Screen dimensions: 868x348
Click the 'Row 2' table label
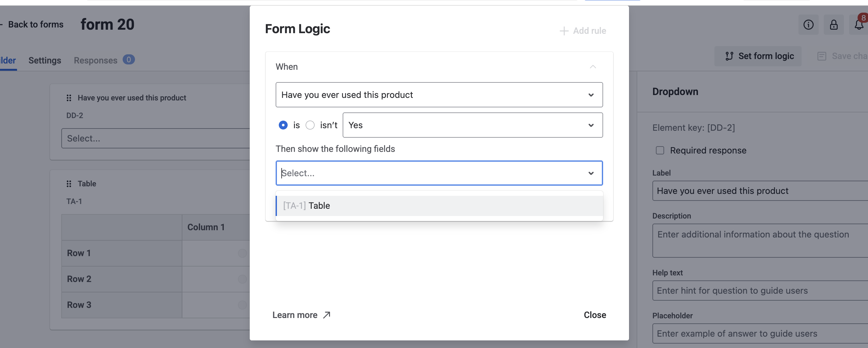tap(79, 279)
